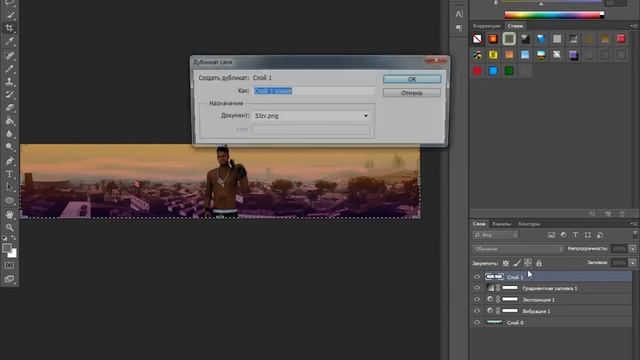Click the Отмена button in the dialog

coord(412,93)
